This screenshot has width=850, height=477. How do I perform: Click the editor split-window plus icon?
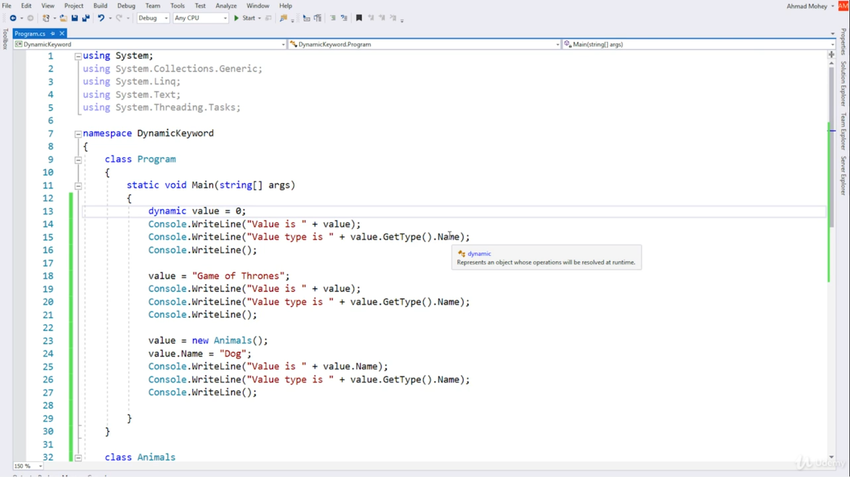point(831,54)
